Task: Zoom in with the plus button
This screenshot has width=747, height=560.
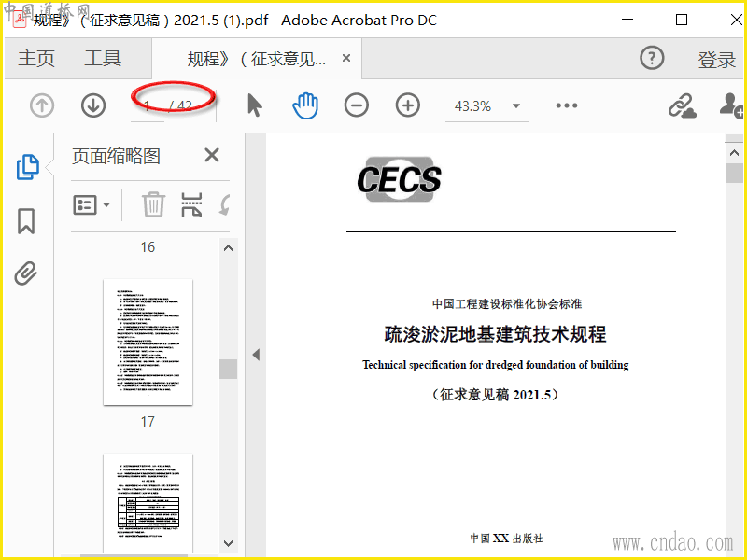Action: click(x=408, y=105)
